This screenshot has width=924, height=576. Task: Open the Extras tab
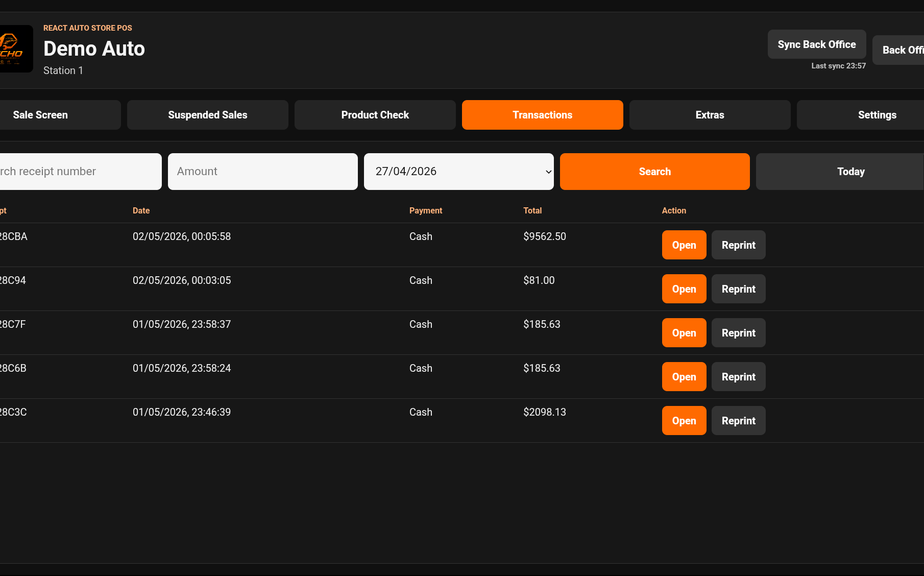(710, 115)
